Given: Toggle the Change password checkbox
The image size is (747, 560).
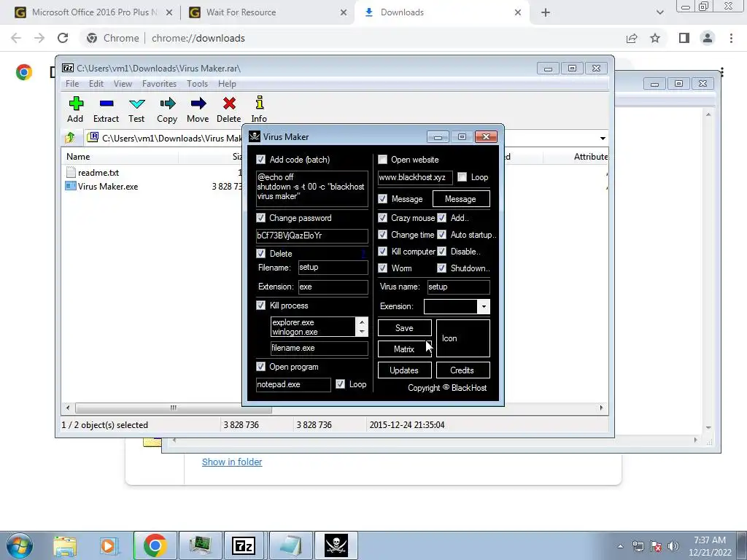Looking at the screenshot, I should (x=260, y=217).
